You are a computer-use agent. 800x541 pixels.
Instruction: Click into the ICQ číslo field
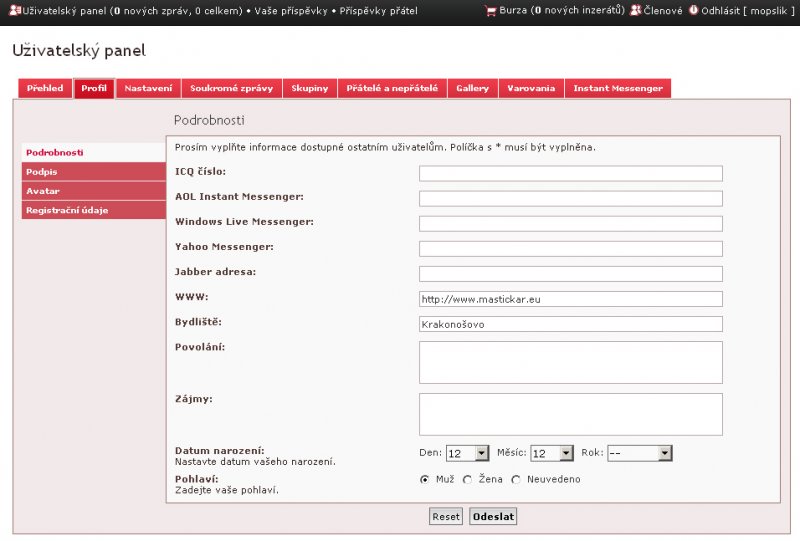pos(570,173)
